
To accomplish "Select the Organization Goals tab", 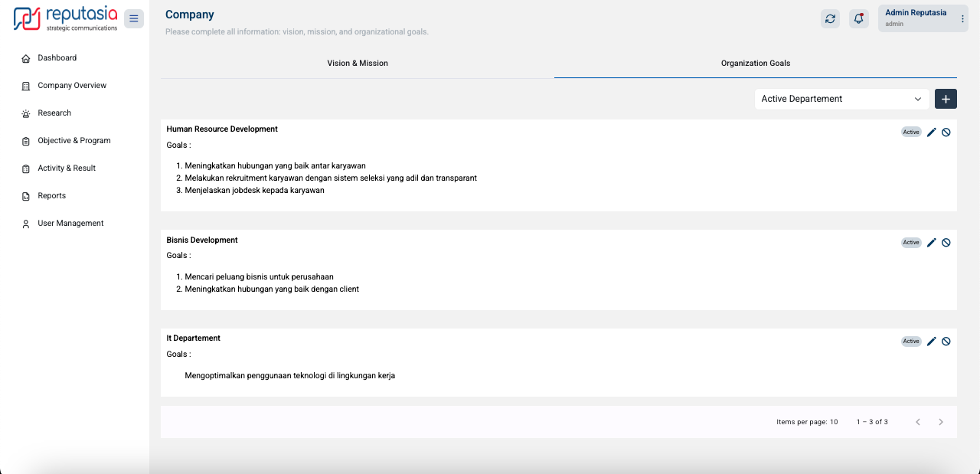I will (755, 64).
